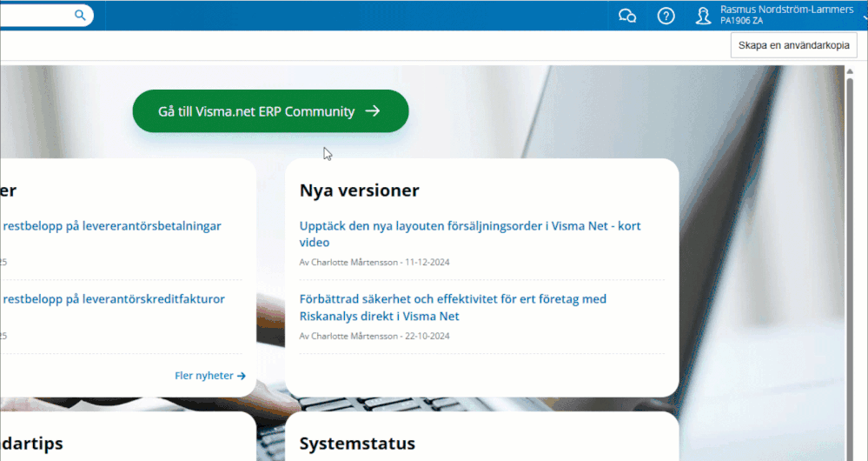Click the user profile avatar icon
The height and width of the screenshot is (461, 868).
pyautogui.click(x=704, y=16)
